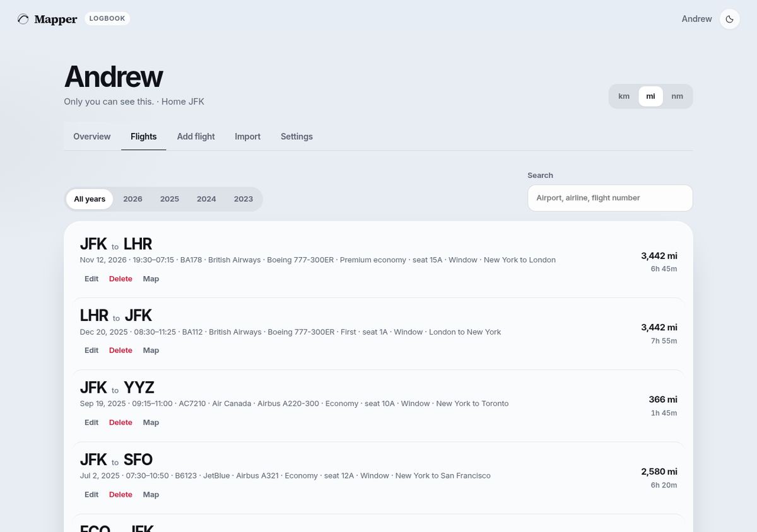Select the Flights tab

(x=144, y=136)
